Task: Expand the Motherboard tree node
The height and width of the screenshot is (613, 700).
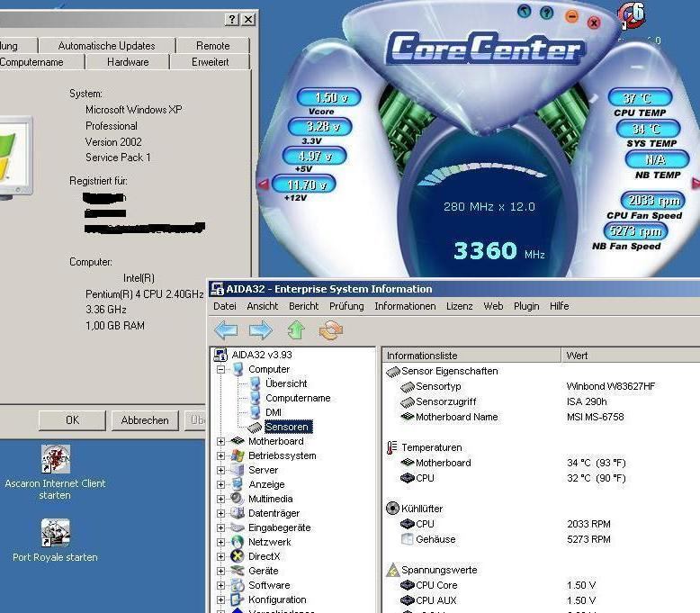Action: pyautogui.click(x=220, y=441)
